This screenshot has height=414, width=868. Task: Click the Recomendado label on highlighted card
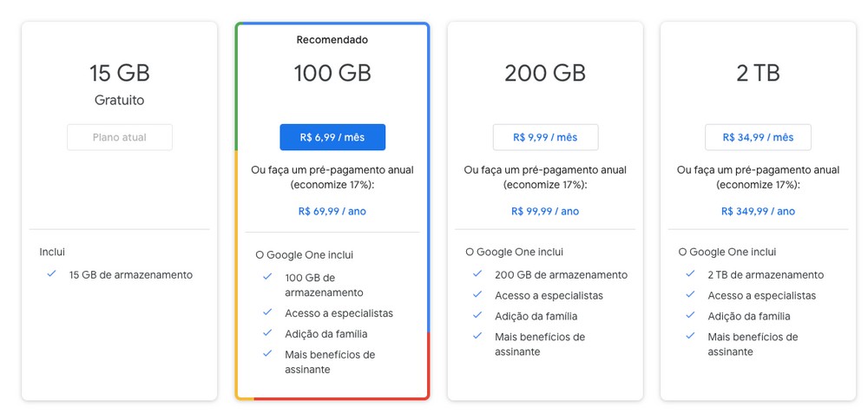pos(332,40)
